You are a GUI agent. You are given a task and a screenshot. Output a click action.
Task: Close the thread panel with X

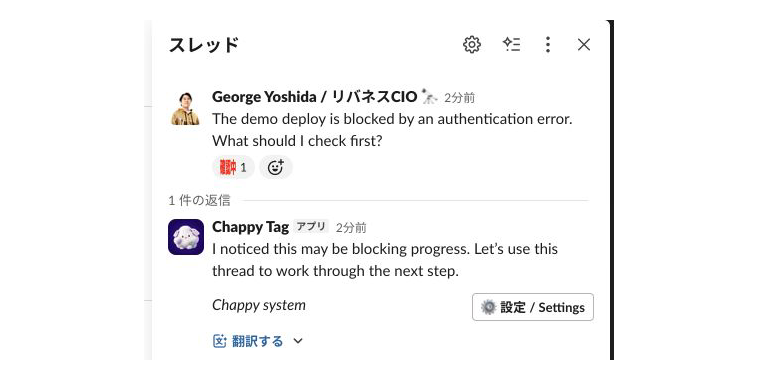point(584,45)
